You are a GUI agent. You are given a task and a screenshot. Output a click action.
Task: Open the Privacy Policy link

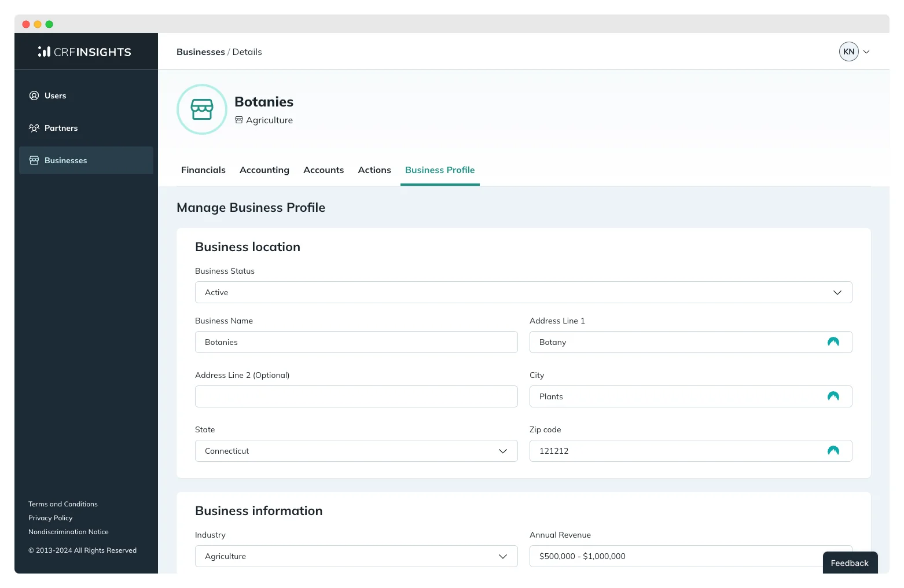[50, 518]
